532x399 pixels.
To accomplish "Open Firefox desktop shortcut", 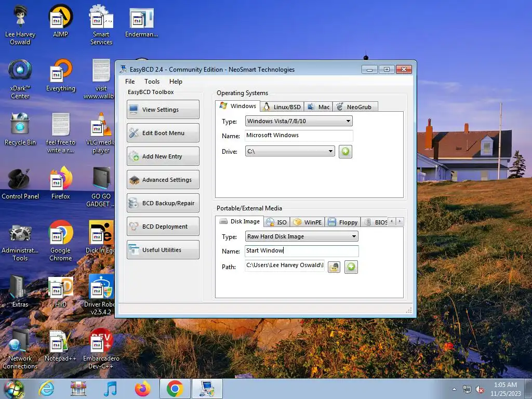I will pos(60,182).
